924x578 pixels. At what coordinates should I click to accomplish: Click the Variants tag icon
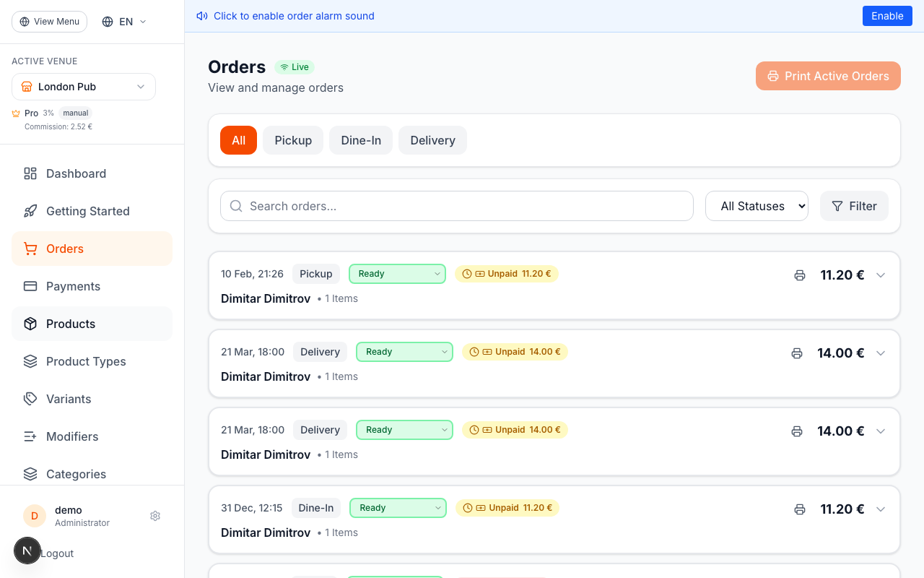tap(30, 399)
